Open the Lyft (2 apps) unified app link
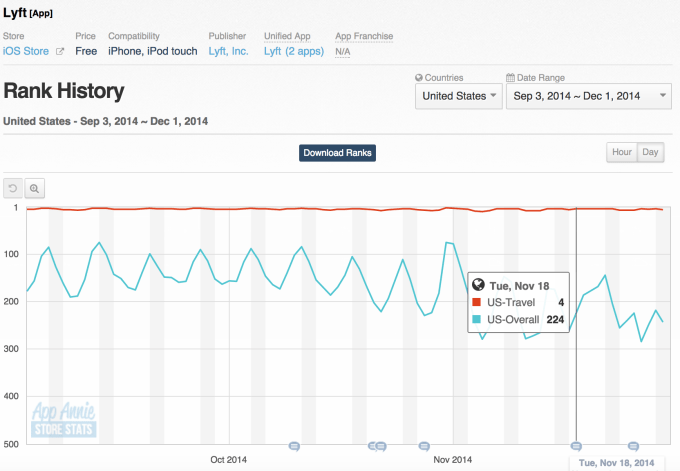The width and height of the screenshot is (680, 471). tap(293, 51)
